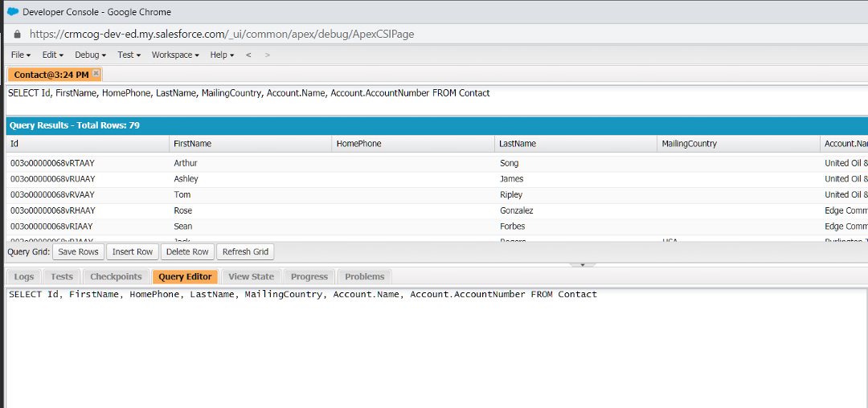
Task: Click the SOQL query text above results
Action: tap(249, 93)
